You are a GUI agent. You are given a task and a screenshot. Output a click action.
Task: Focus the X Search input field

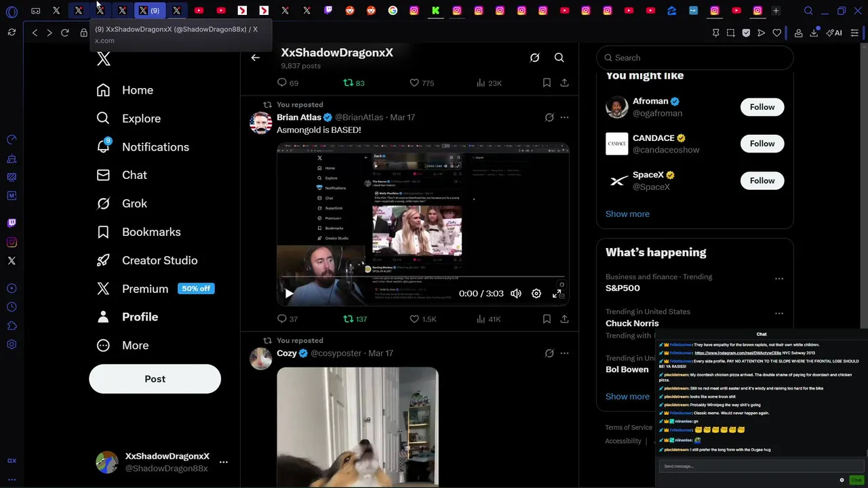coord(694,58)
